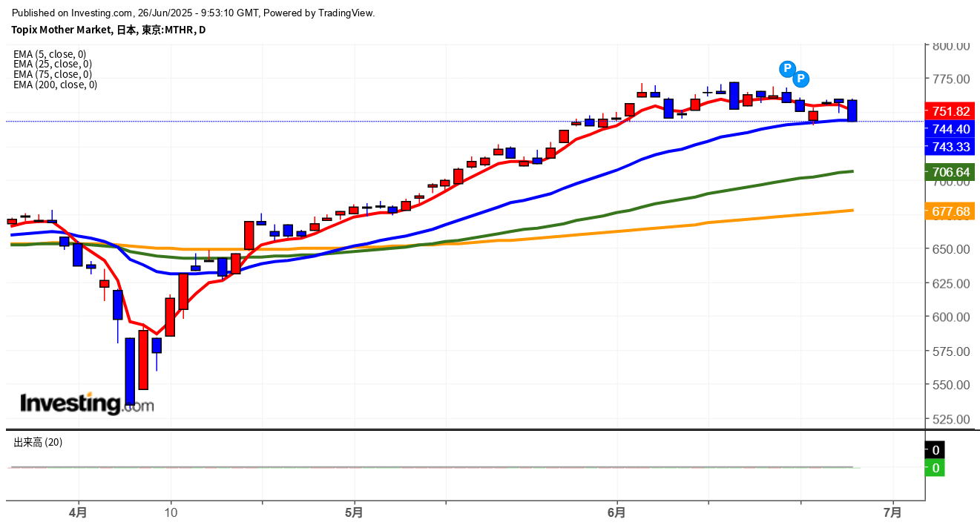Click the 4月 date axis label
This screenshot has height=525, width=980.
coord(78,512)
